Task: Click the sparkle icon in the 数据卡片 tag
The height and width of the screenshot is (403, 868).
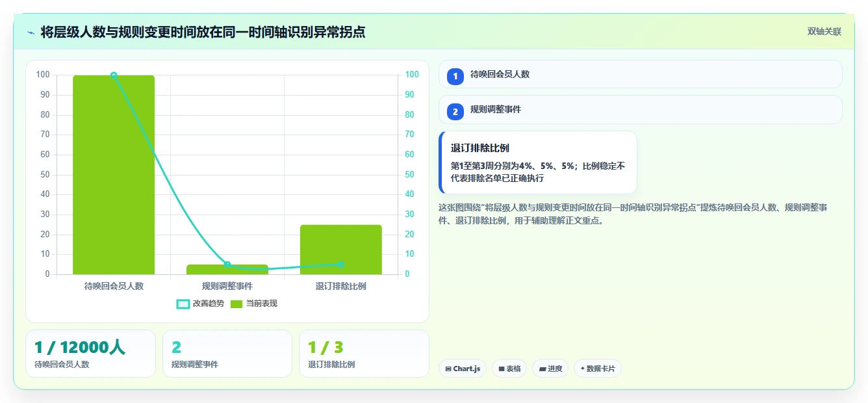Action: [x=582, y=369]
